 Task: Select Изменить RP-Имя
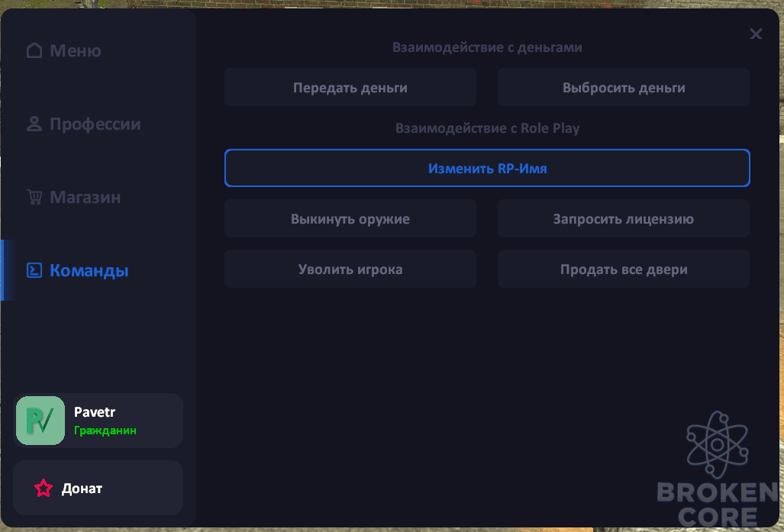click(487, 168)
